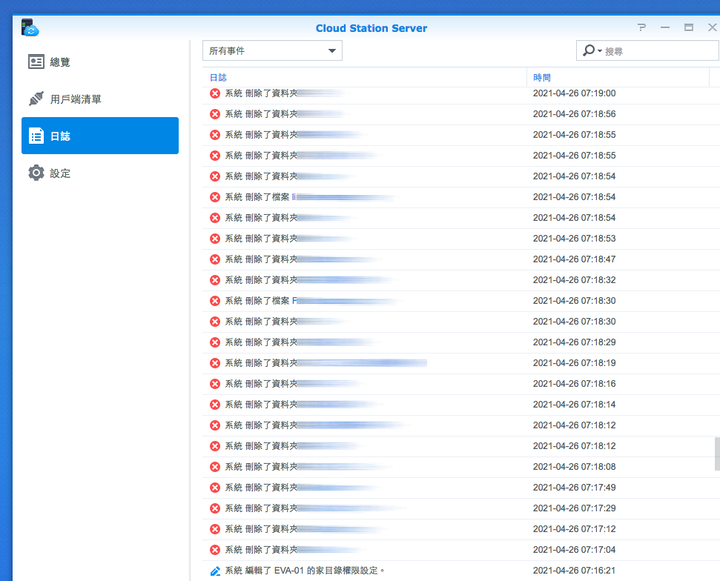This screenshot has height=581, width=720.
Task: Click the red error icon for 07:18:32 entry
Action: click(215, 280)
